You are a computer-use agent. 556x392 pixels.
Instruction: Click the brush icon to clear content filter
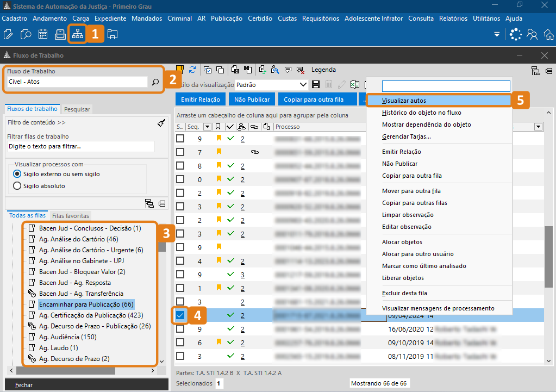161,123
